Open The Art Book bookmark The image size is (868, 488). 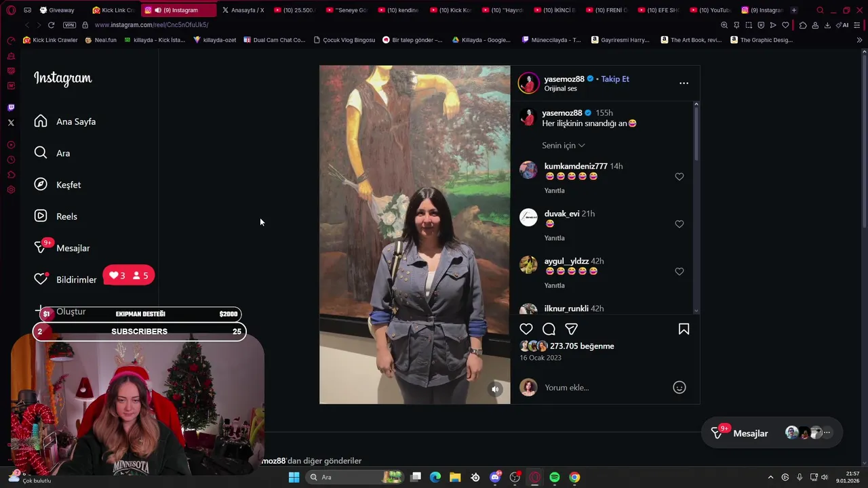tap(691, 40)
